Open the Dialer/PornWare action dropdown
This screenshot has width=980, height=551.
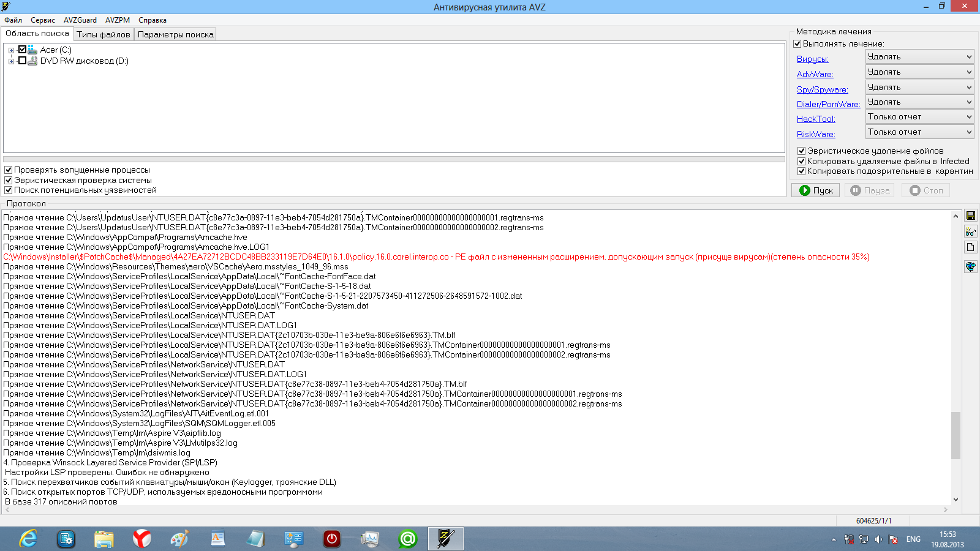point(920,102)
